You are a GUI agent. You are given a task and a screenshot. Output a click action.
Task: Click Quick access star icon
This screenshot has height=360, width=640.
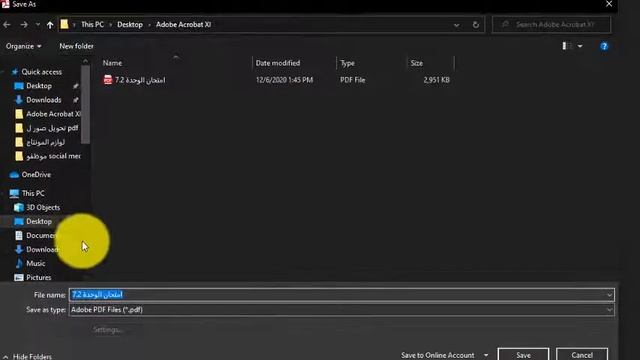coord(15,72)
